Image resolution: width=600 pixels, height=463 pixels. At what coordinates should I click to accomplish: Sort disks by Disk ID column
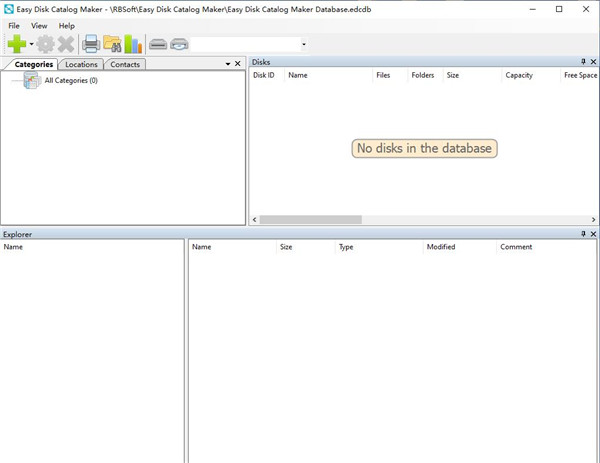click(x=266, y=75)
